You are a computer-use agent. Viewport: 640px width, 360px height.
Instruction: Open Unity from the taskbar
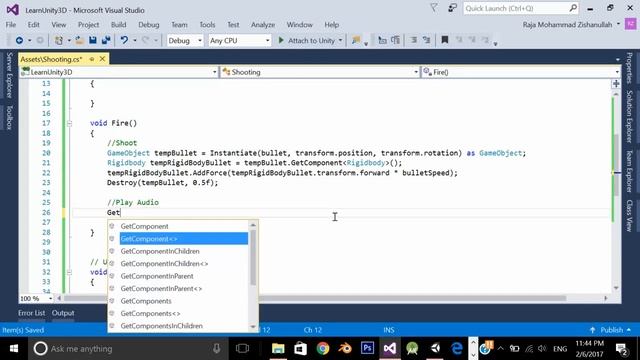pyautogui.click(x=435, y=348)
